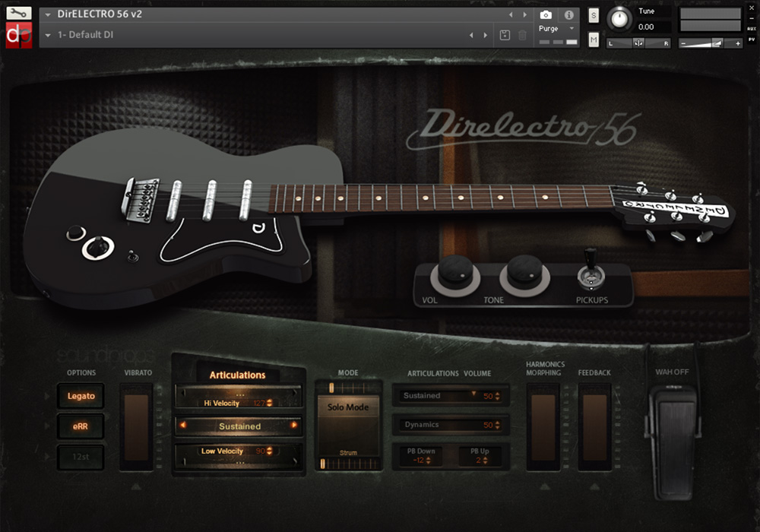
Task: Click triangle below Feedback slider
Action: (x=595, y=486)
